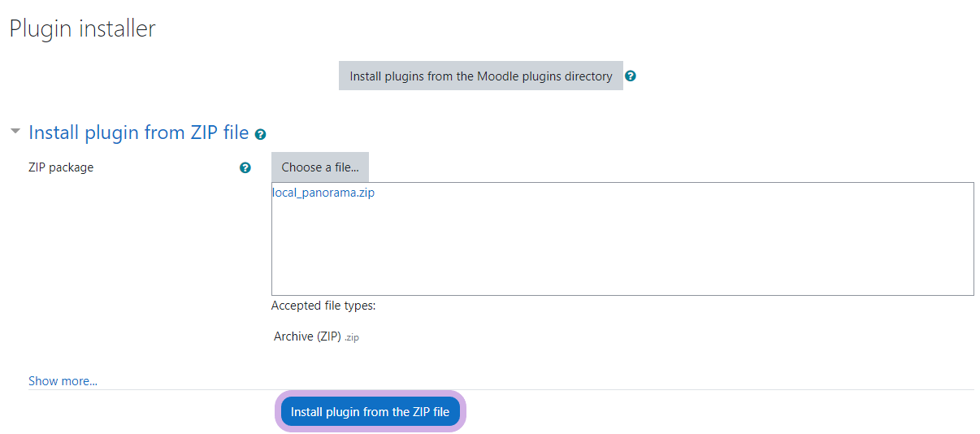The image size is (980, 434).
Task: Click the purple focus ring around Install button
Action: click(x=278, y=412)
